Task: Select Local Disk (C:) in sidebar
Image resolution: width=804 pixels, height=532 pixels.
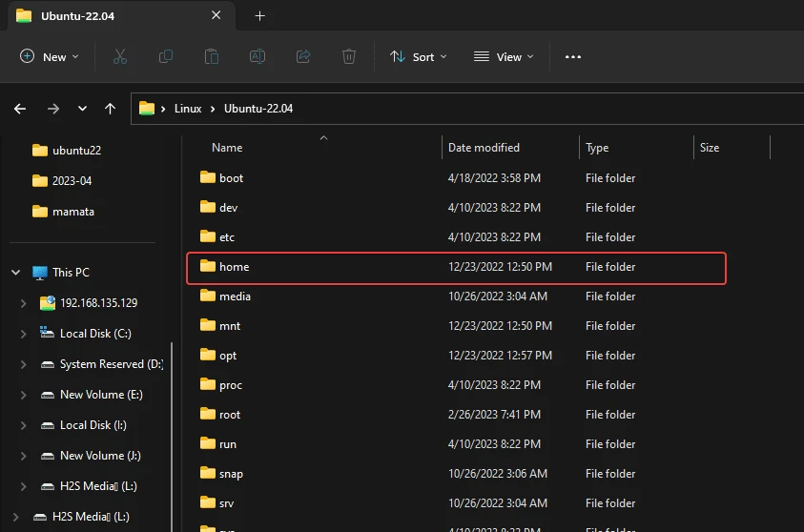Action: pos(86,334)
